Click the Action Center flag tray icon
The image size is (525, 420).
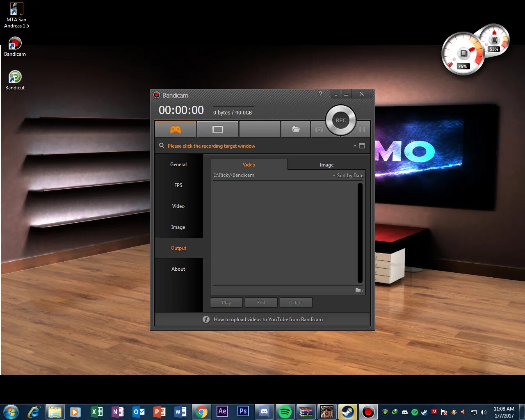(x=444, y=412)
